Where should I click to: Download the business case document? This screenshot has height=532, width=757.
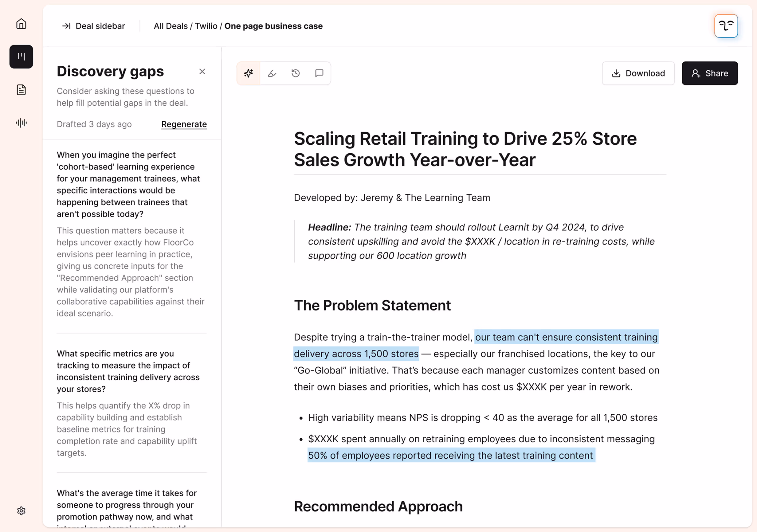pos(638,73)
